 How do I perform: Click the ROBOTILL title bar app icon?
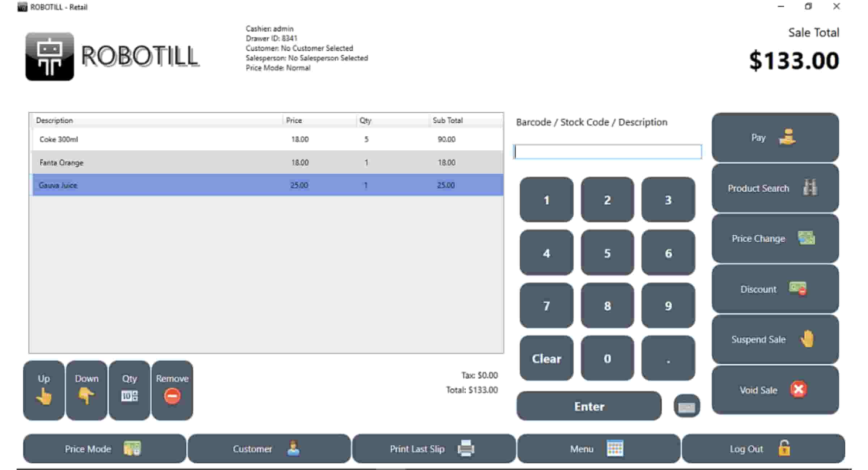point(22,7)
